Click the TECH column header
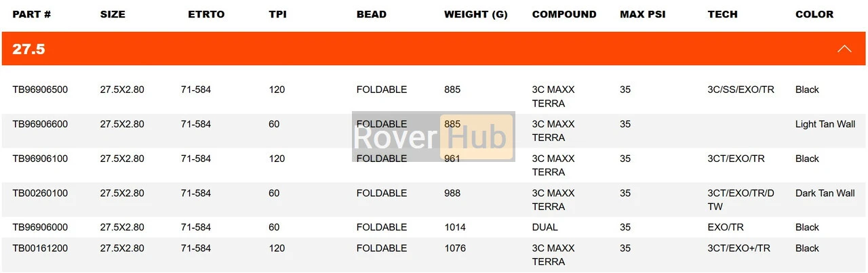This screenshot has width=868, height=273. [722, 14]
